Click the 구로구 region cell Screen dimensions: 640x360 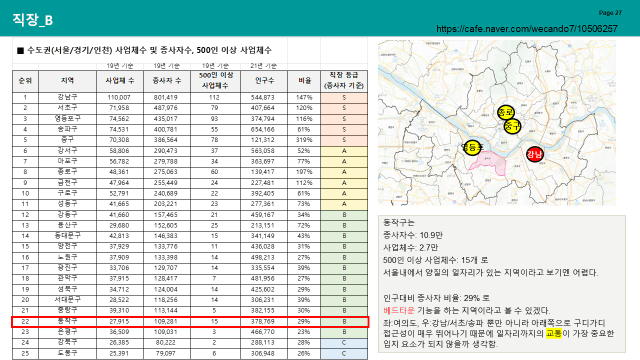67,193
